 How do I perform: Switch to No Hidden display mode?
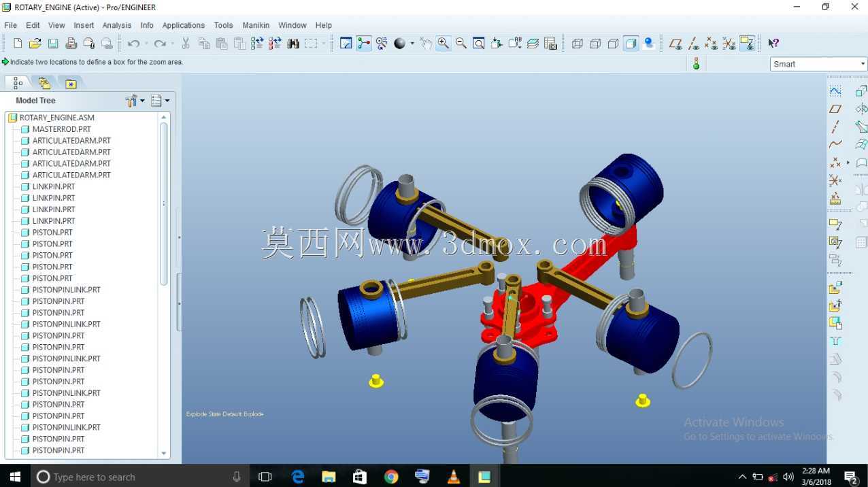coord(613,44)
